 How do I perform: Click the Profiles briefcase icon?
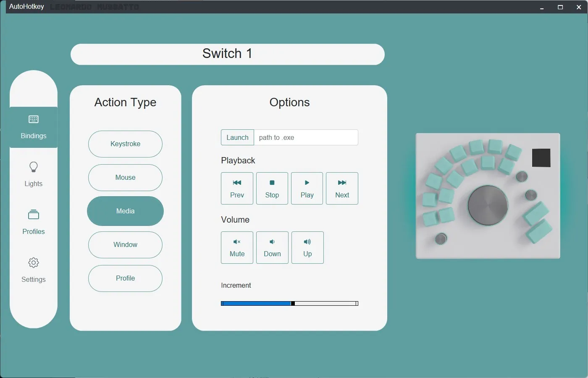[33, 215]
